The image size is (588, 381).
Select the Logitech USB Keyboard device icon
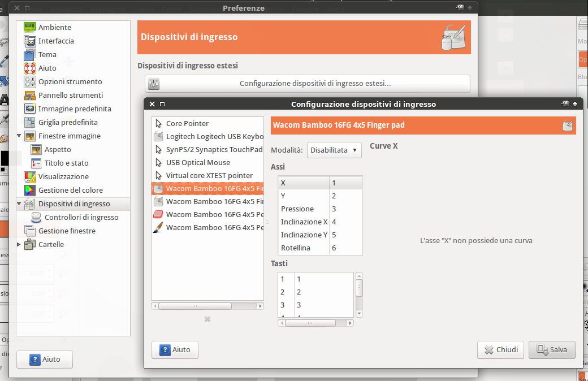(x=159, y=136)
